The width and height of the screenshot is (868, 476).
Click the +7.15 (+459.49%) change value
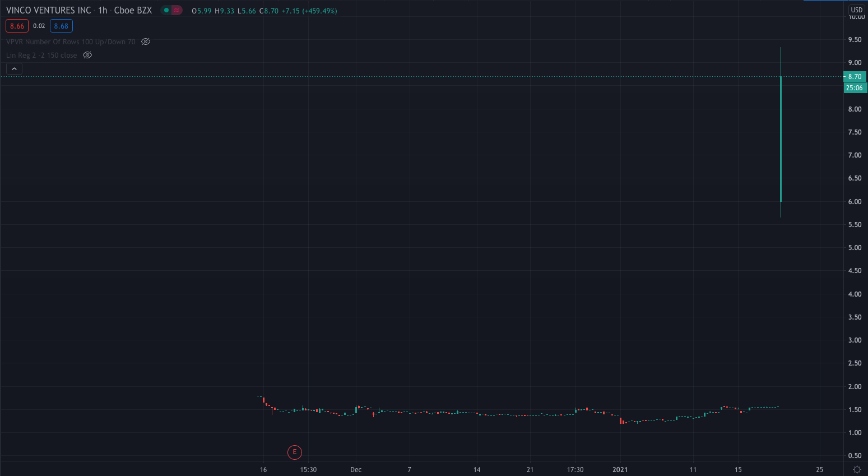309,11
